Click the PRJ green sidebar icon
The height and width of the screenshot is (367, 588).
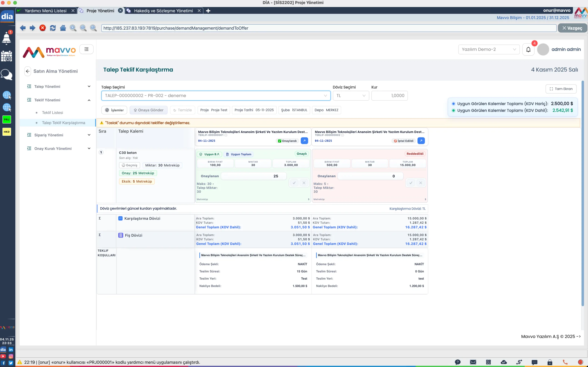coord(7,119)
